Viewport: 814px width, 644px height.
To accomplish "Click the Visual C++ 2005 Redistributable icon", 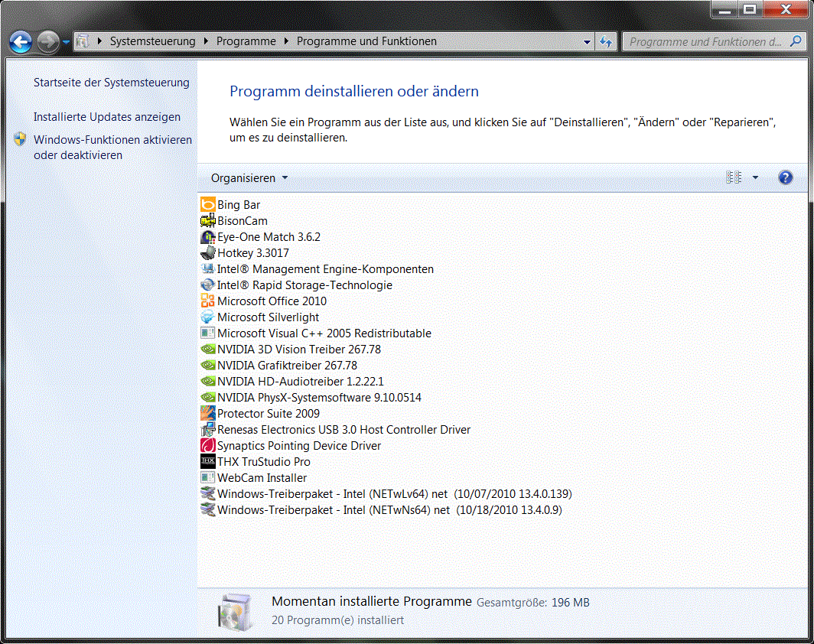I will [207, 333].
